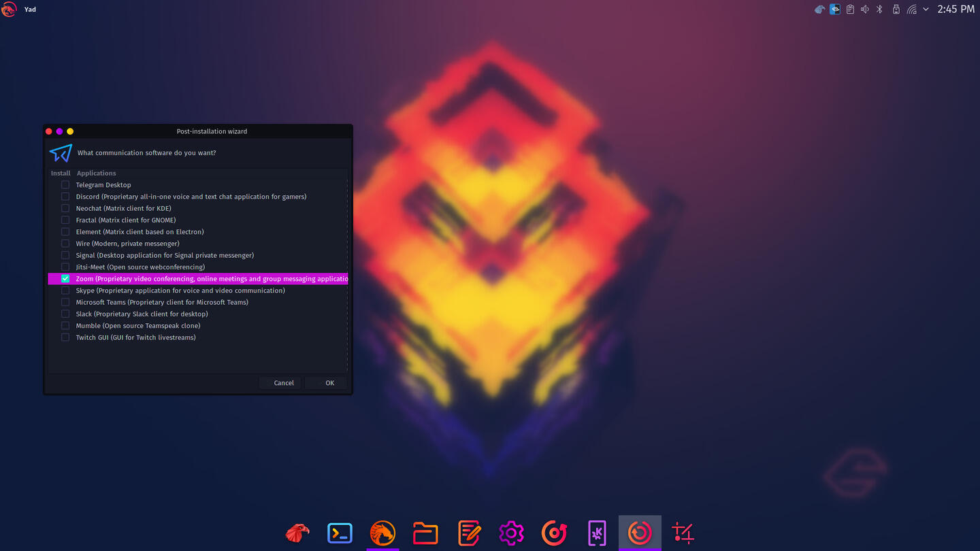Open removable devices USB tray icon
The height and width of the screenshot is (551, 980).
(x=896, y=10)
